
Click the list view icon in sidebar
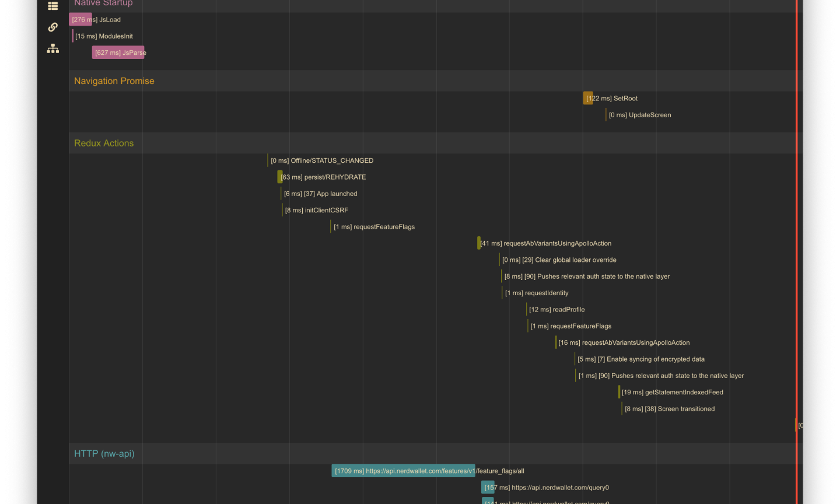(x=52, y=6)
